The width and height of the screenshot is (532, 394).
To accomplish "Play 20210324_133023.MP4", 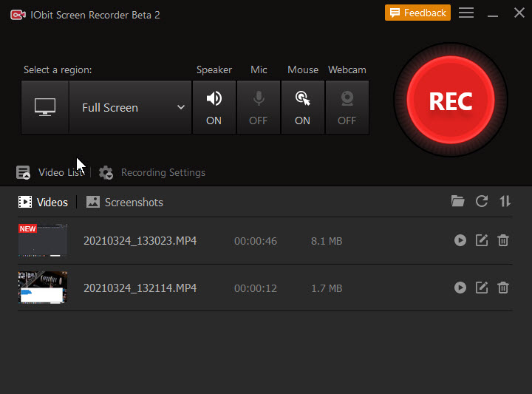I will point(460,240).
